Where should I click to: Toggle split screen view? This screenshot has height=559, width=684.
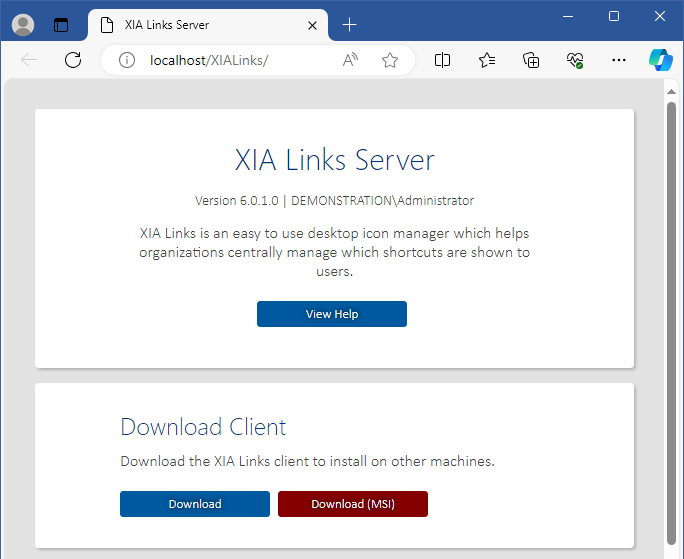pyautogui.click(x=442, y=60)
